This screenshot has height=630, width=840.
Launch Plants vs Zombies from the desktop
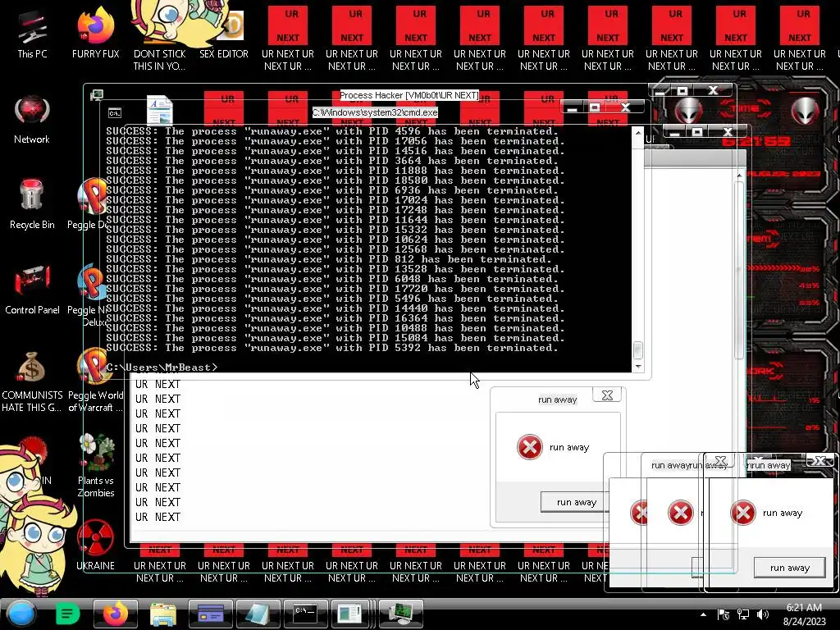coord(96,466)
